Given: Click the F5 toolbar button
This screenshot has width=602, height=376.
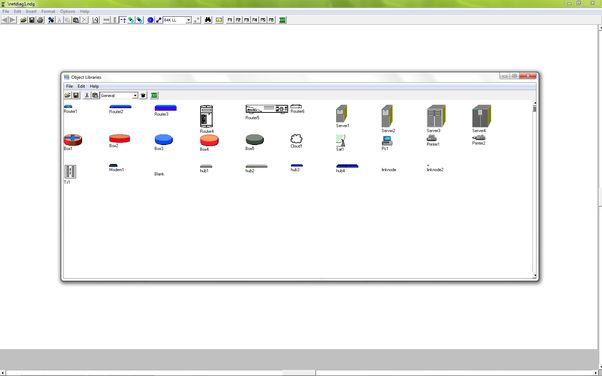Looking at the screenshot, I should coord(263,20).
